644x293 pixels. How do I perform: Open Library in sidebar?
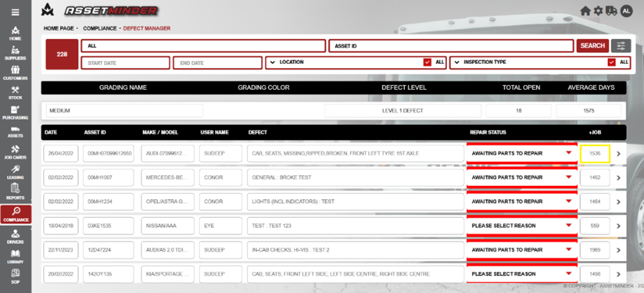pos(15,257)
